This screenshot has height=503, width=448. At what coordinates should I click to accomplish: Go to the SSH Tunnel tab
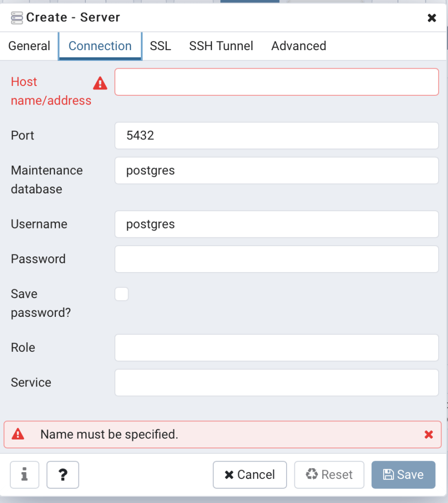(221, 46)
